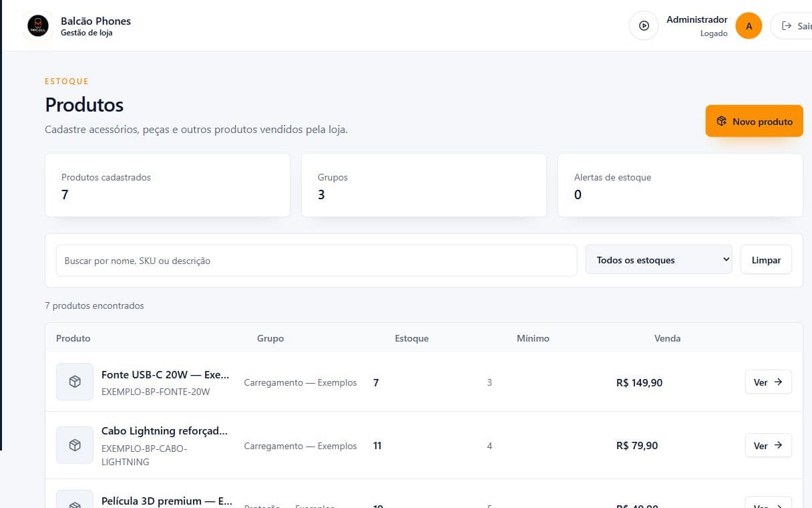The width and height of the screenshot is (812, 508).
Task: Click the Produto column header
Action: (x=73, y=338)
